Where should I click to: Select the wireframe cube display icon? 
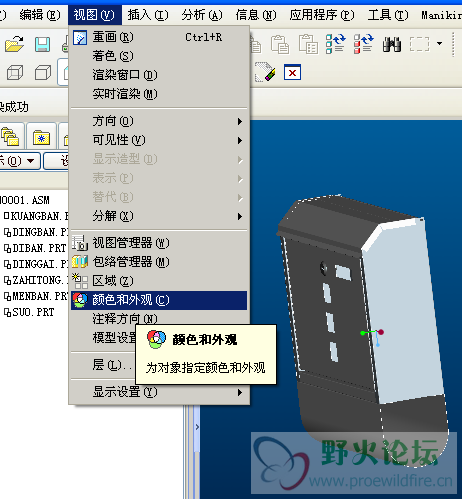pos(15,72)
